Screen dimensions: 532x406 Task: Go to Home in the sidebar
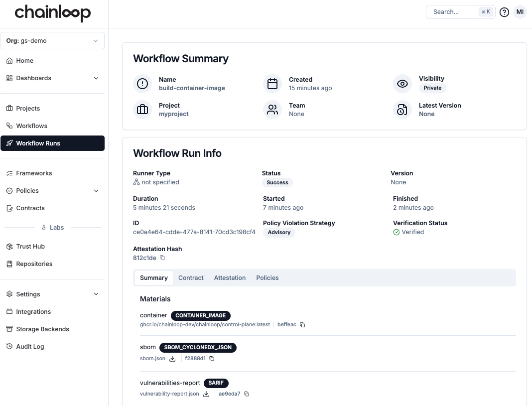point(53,61)
